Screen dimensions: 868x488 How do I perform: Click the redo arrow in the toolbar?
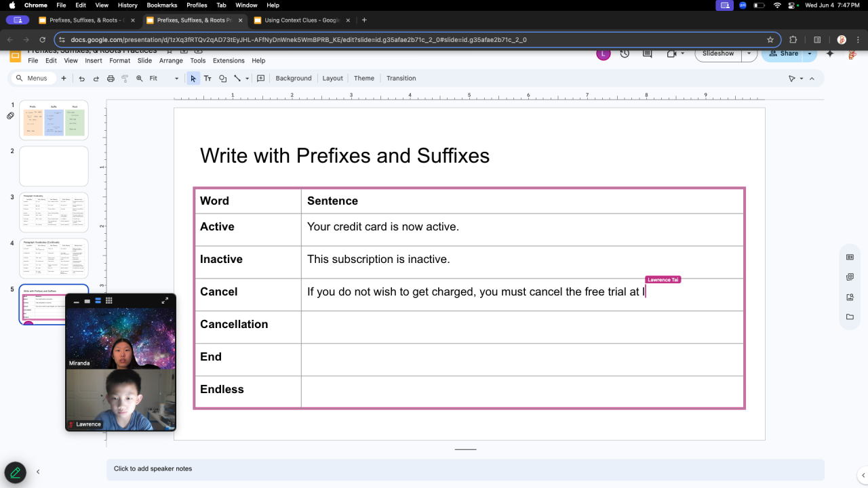pos(96,79)
